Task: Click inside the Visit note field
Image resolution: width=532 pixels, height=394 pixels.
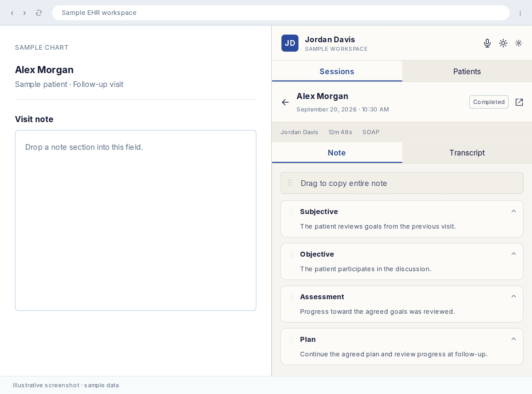Action: click(135, 220)
